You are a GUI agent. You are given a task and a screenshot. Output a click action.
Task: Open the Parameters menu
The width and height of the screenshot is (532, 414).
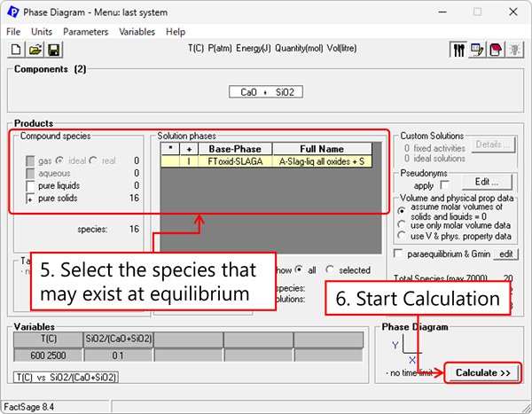coord(85,32)
